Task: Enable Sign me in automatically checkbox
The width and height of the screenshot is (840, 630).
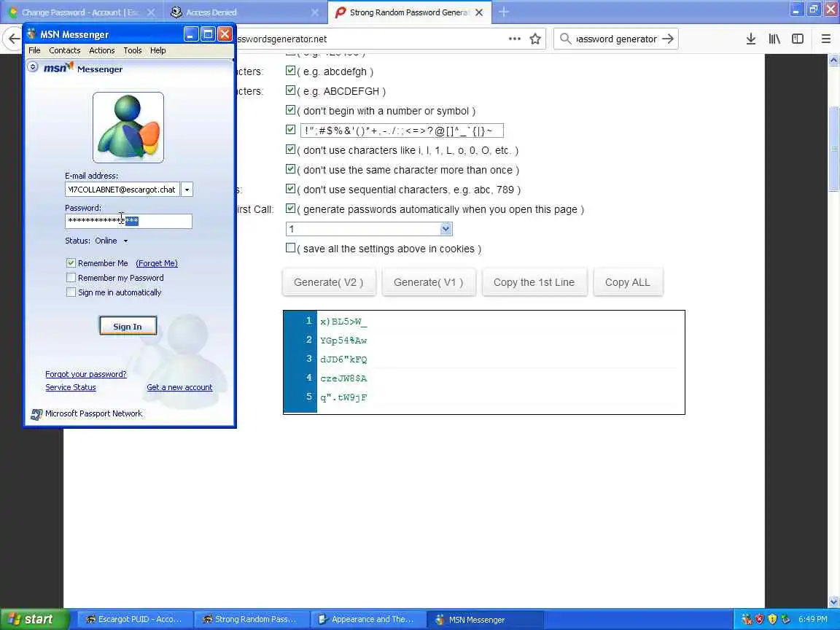Action: (71, 292)
